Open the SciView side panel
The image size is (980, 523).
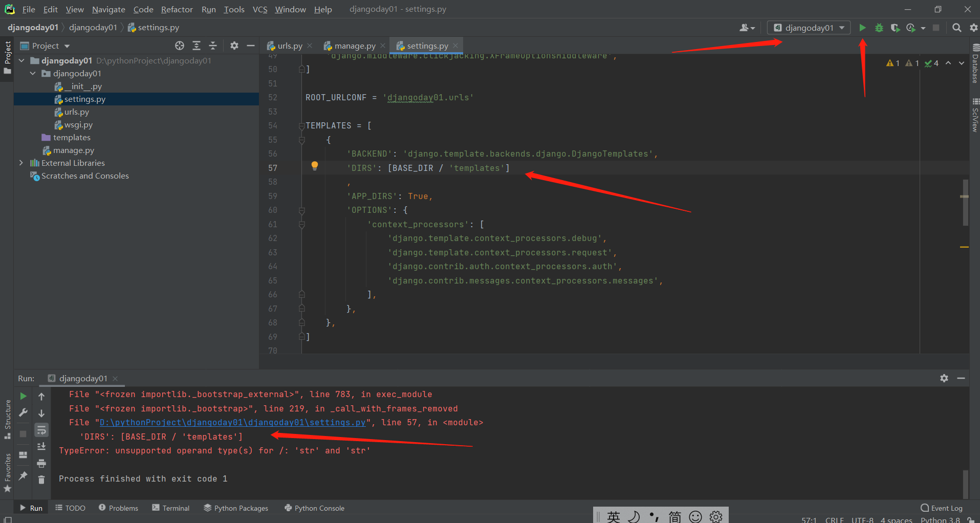[x=975, y=115]
